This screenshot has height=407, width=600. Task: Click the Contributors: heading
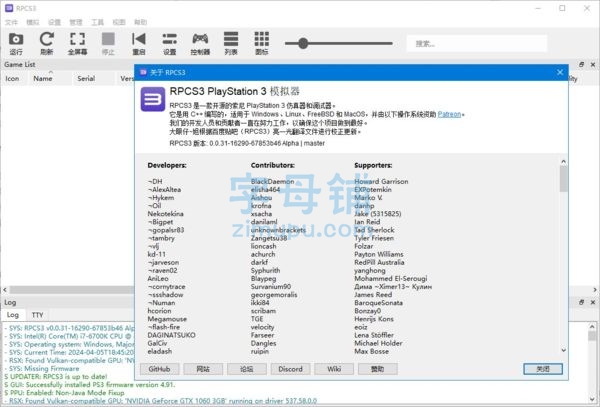coord(273,165)
